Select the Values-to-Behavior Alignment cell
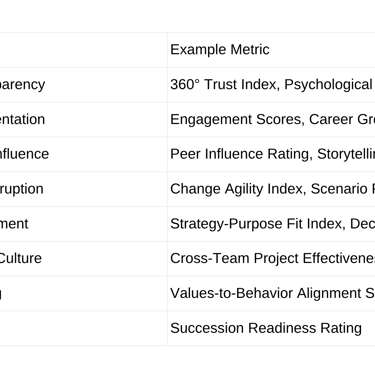The image size is (375, 366). 271,293
